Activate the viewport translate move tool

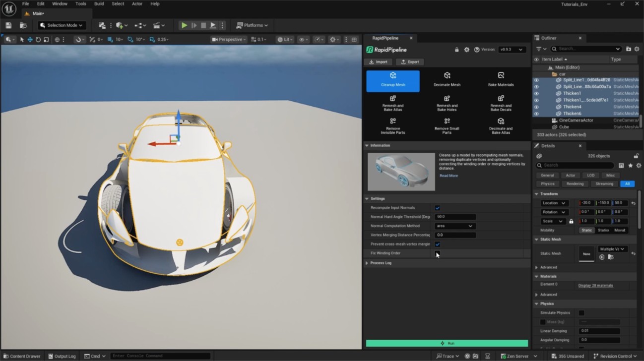click(30, 39)
